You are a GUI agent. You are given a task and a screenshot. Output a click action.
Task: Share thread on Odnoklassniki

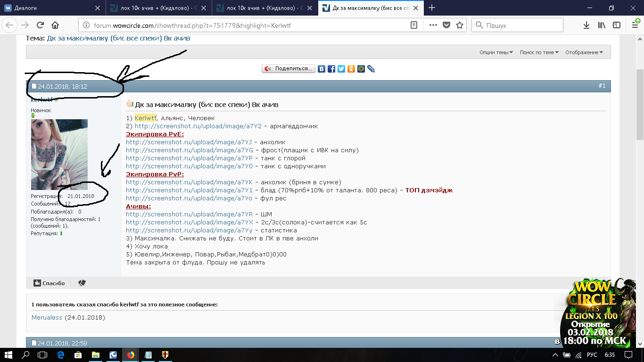point(351,69)
